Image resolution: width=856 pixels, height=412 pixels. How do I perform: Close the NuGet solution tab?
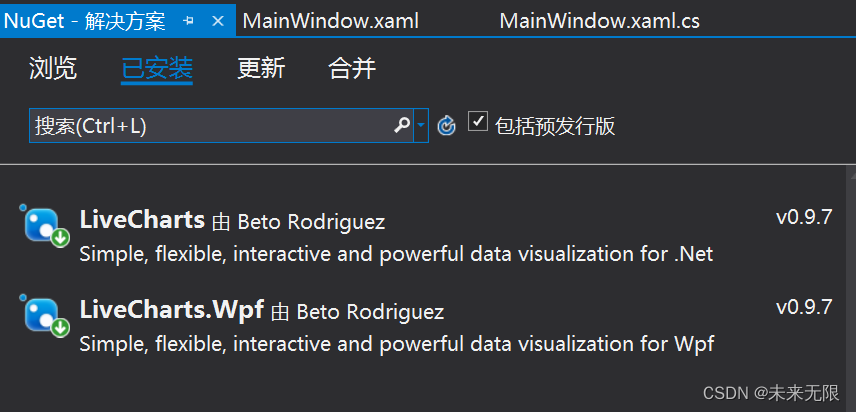click(x=218, y=21)
